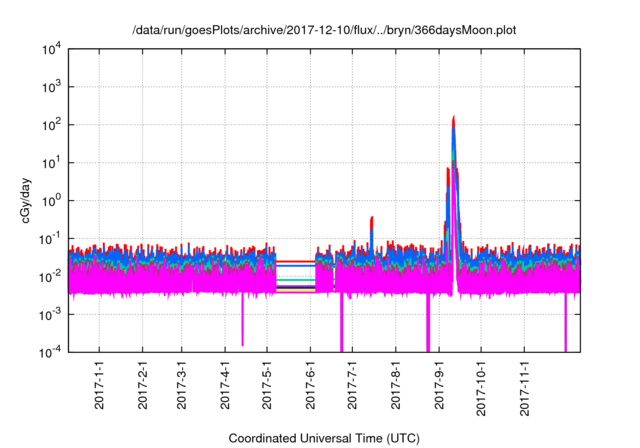Click the Coordinated Universal Time axis label
The height and width of the screenshot is (448, 640).
click(x=323, y=438)
